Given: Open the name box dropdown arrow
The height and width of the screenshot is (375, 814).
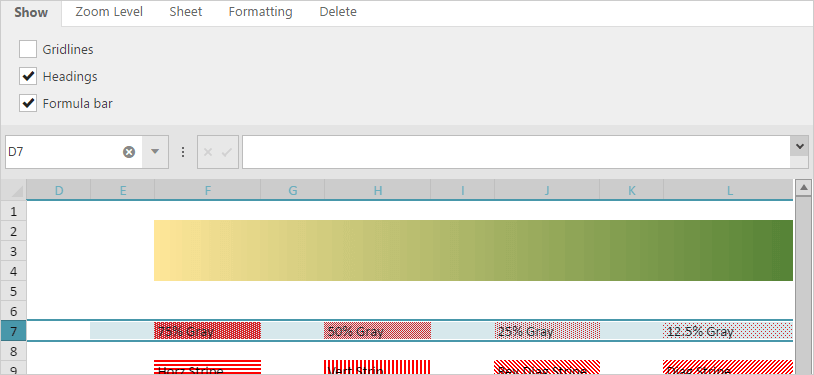Looking at the screenshot, I should [155, 152].
